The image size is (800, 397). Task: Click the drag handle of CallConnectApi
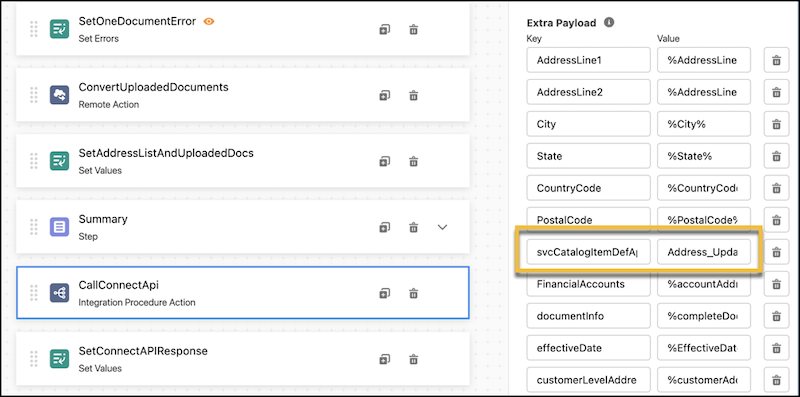click(34, 292)
